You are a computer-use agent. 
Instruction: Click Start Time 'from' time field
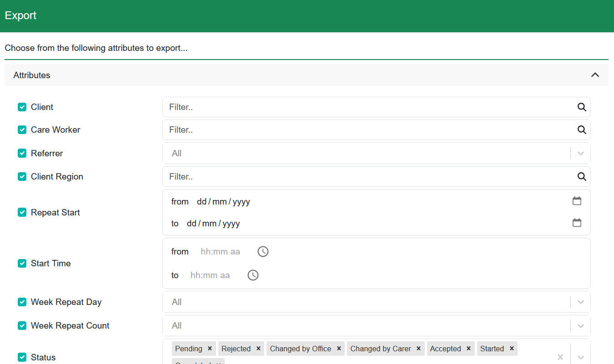click(x=221, y=251)
